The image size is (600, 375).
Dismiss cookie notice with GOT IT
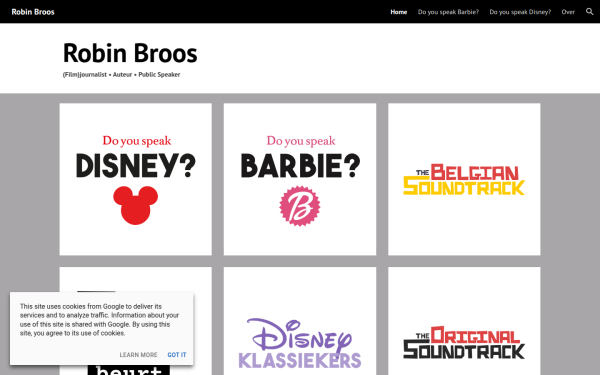pos(177,355)
